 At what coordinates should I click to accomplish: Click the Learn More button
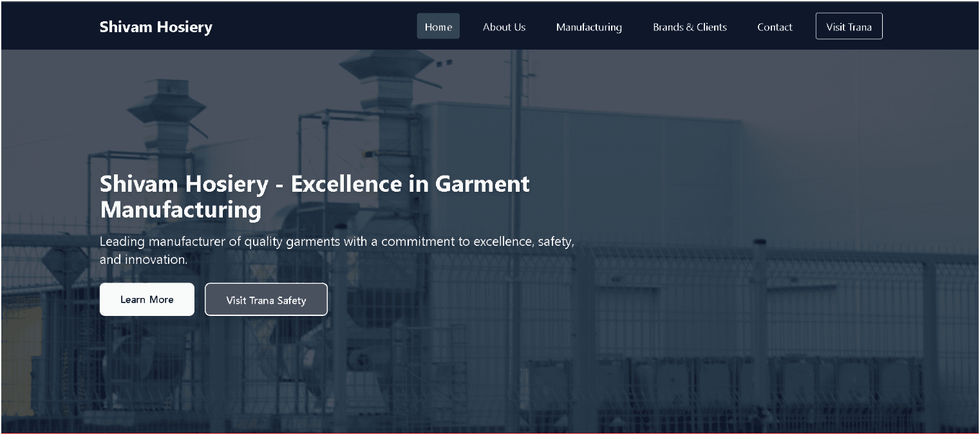click(x=147, y=299)
